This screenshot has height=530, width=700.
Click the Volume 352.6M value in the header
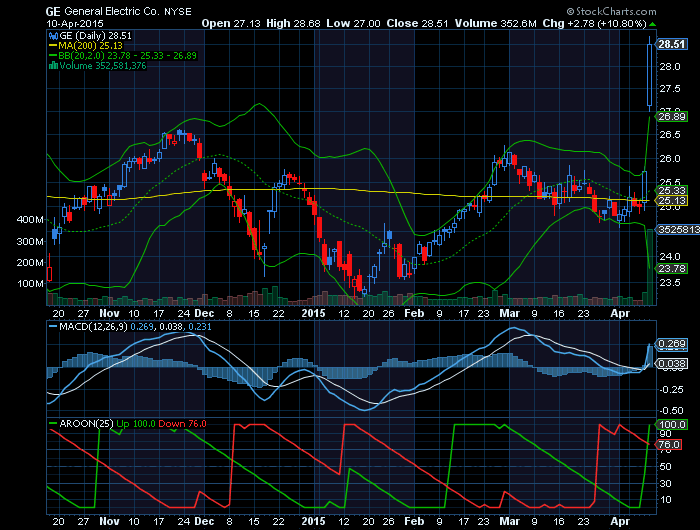tap(496, 24)
